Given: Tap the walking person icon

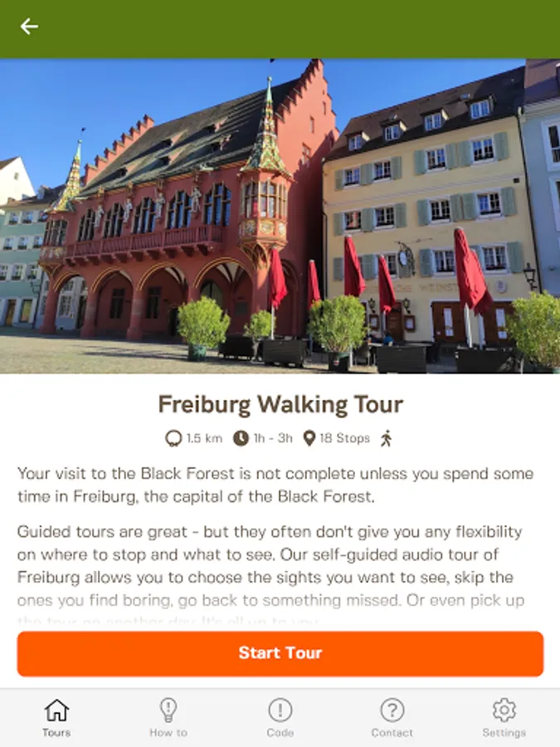Looking at the screenshot, I should [386, 438].
